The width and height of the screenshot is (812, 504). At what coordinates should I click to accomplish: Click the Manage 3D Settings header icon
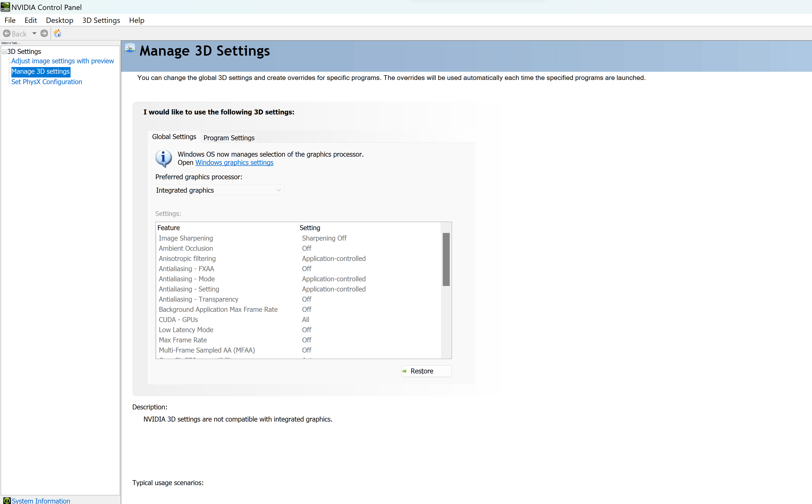130,48
